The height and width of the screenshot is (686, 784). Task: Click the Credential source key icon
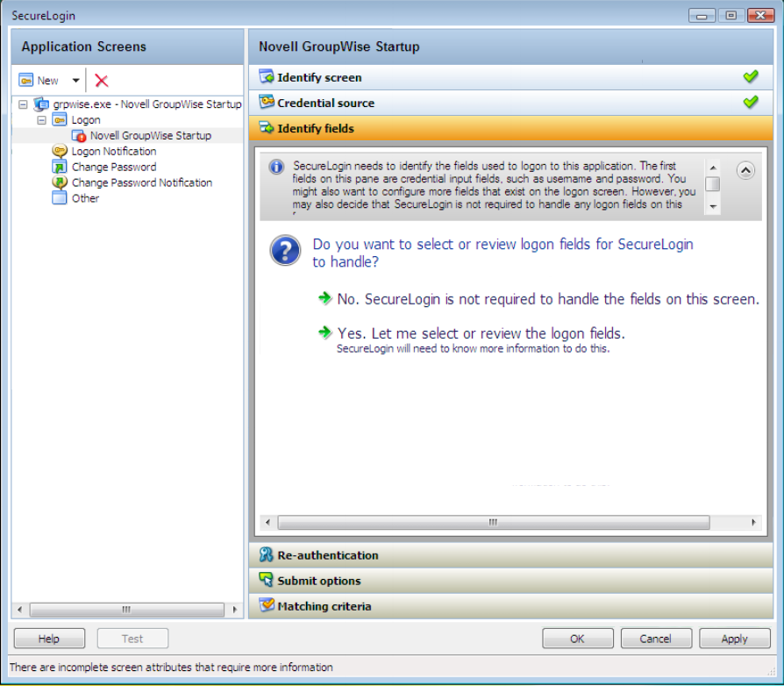tap(267, 102)
